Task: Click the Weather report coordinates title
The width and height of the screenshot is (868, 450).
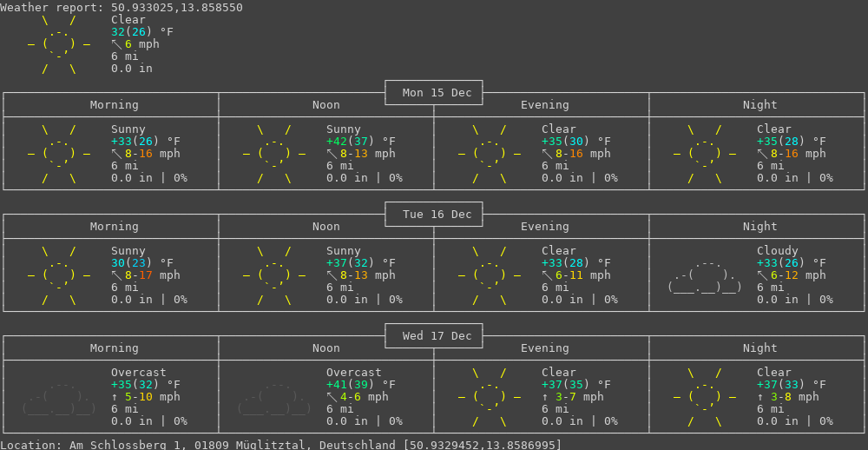Action: click(122, 7)
